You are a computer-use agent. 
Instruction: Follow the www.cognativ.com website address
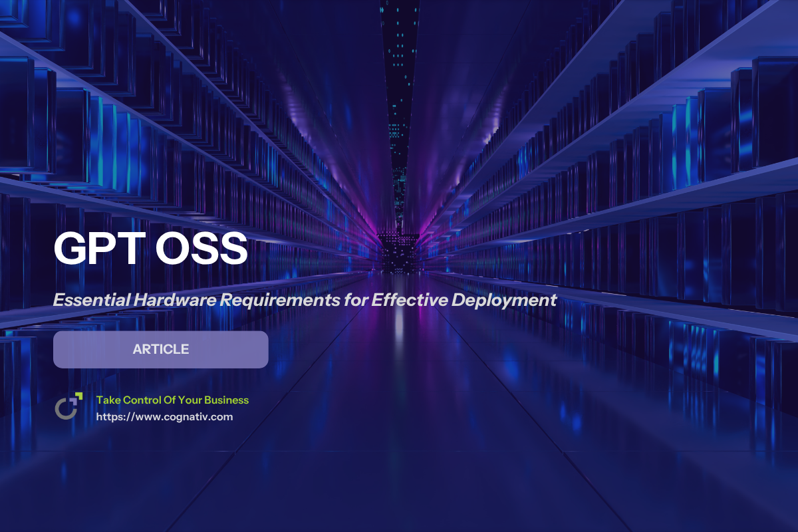point(165,417)
